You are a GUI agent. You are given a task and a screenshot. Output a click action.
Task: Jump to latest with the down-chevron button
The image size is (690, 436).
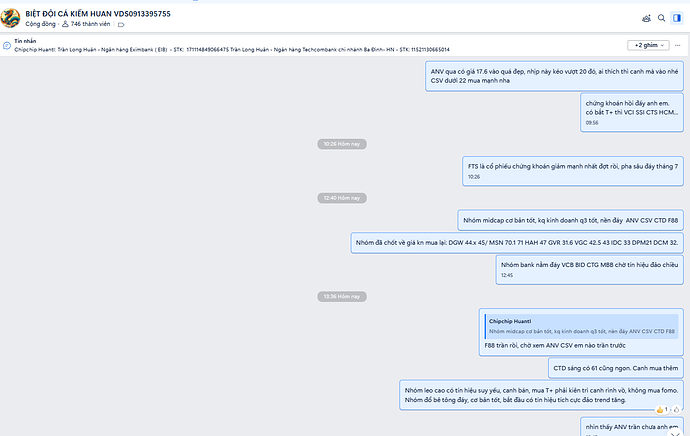coord(677,433)
